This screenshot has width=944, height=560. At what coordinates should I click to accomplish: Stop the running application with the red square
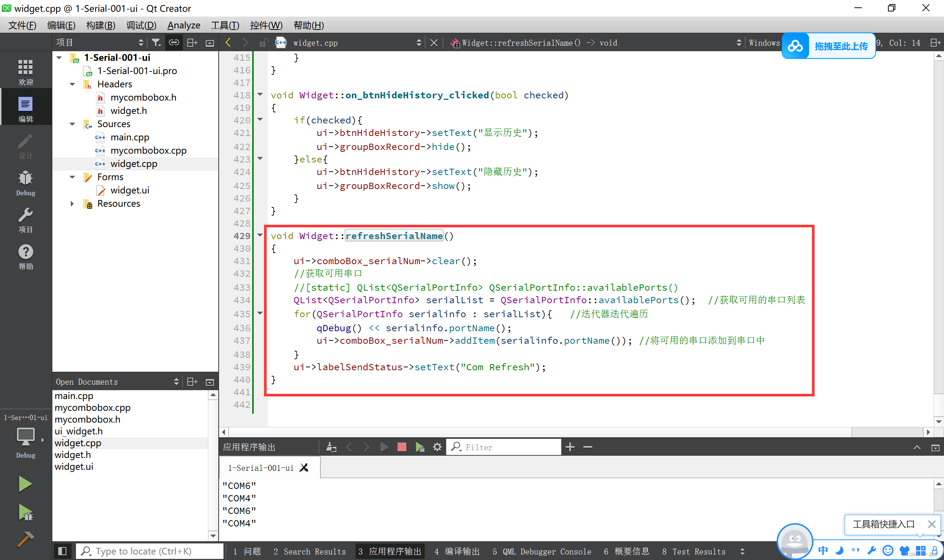(402, 447)
